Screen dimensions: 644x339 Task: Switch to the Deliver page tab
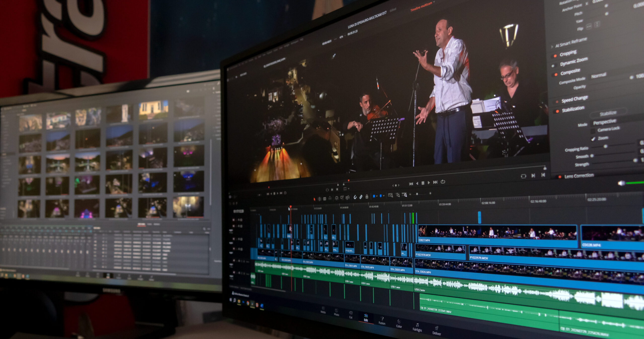point(437,330)
